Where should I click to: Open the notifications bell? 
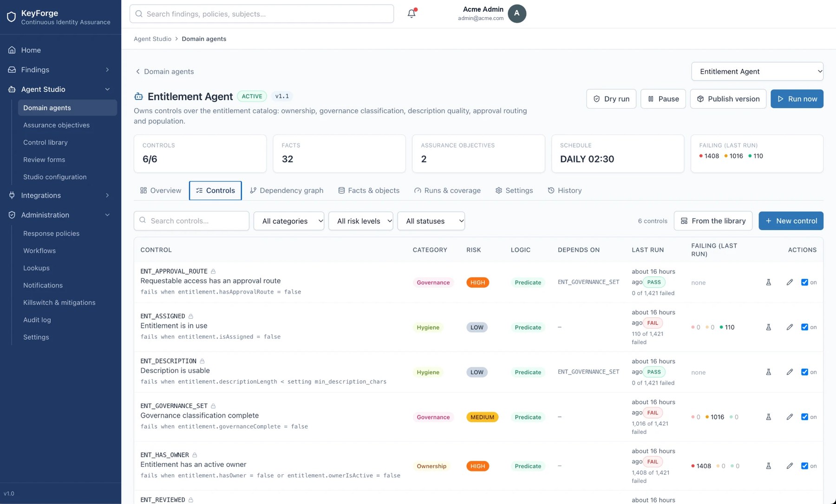[411, 13]
